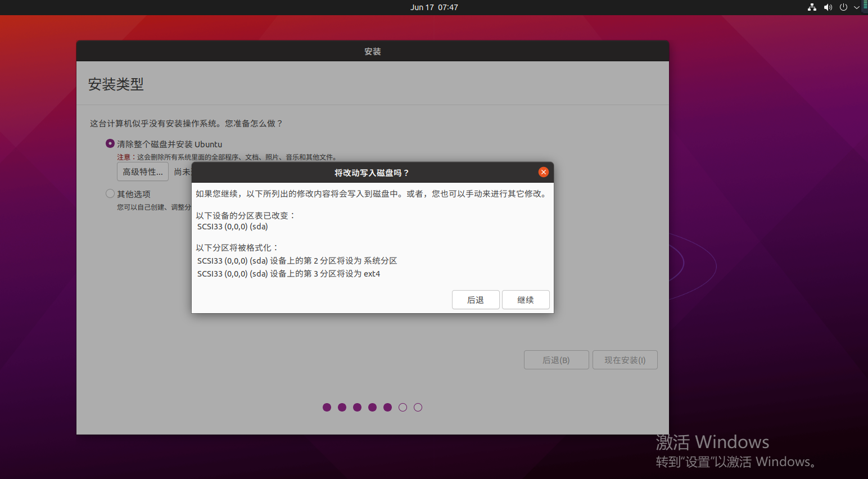The height and width of the screenshot is (479, 868).
Task: Open the calendar by clicking Jun 17 07:47
Action: 435,7
